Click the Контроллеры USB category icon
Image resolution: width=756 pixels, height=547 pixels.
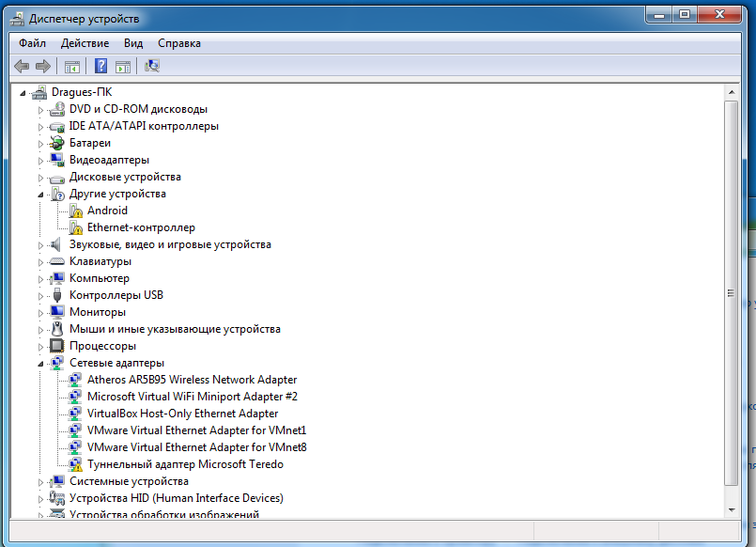point(57,295)
